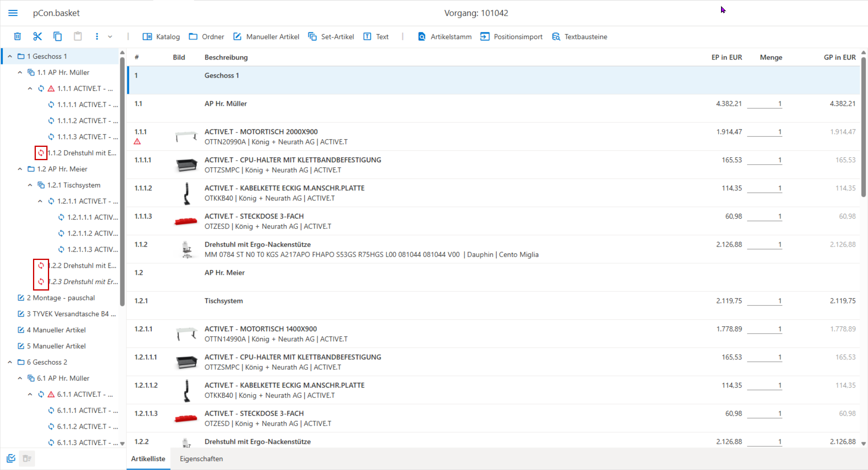Open the Katalog button
This screenshot has height=470, width=868.
pyautogui.click(x=161, y=37)
